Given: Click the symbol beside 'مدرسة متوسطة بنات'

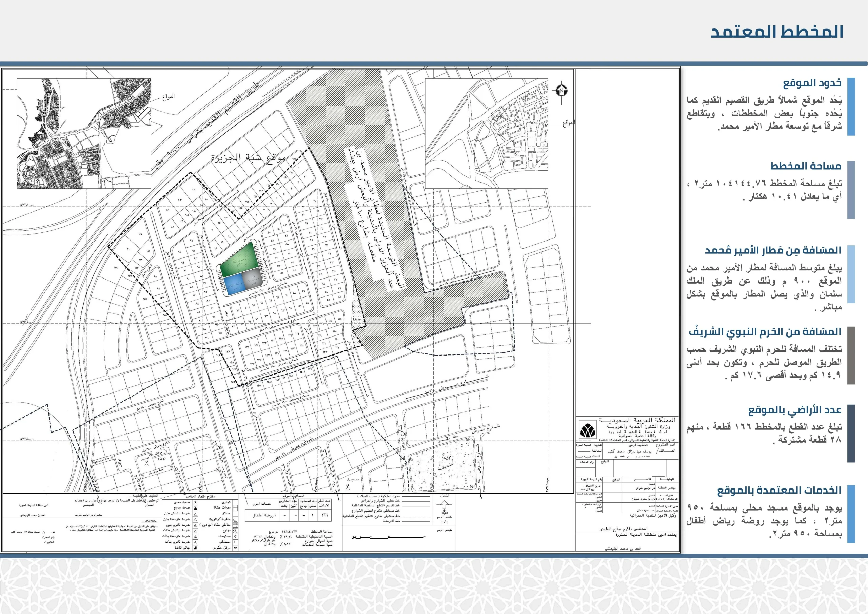Looking at the screenshot, I should click(195, 536).
